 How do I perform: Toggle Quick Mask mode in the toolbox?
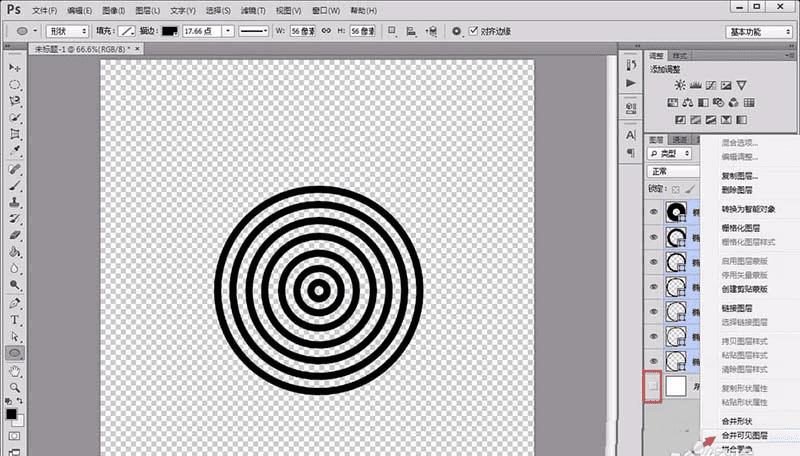(x=14, y=436)
